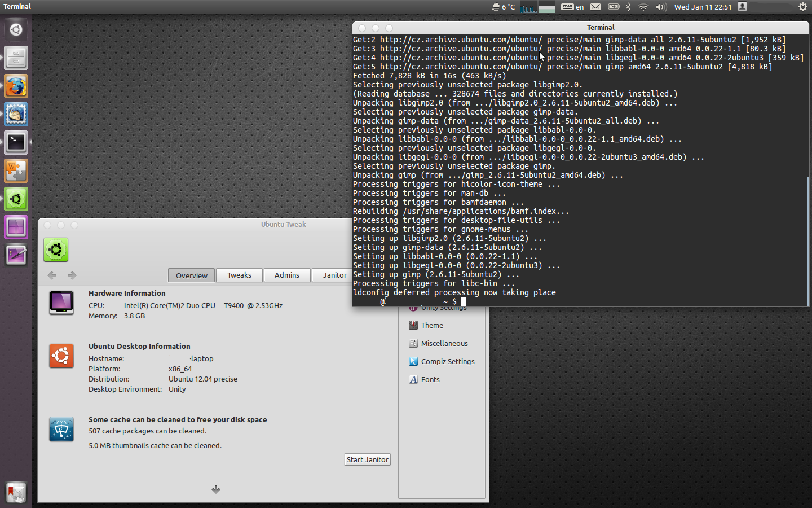Click the terminal prompt cursor
812x508 pixels.
point(464,301)
